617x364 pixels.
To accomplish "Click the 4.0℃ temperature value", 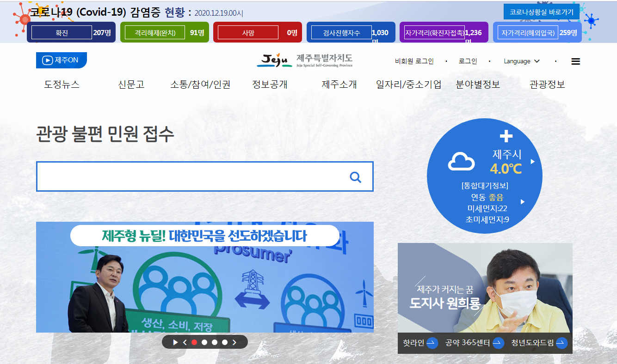I will click(506, 169).
